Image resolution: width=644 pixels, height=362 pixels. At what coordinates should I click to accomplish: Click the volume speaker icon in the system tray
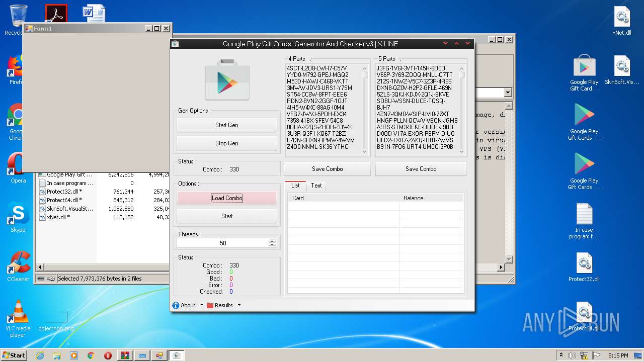pyautogui.click(x=572, y=355)
